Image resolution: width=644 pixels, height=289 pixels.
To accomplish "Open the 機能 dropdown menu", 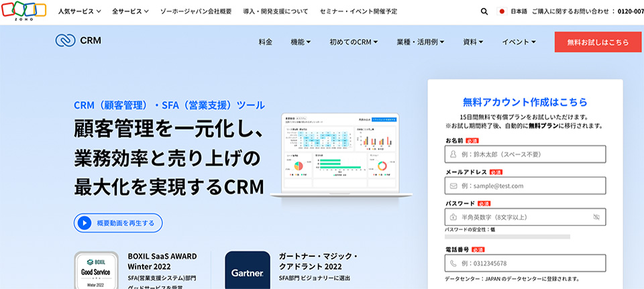I will point(301,42).
